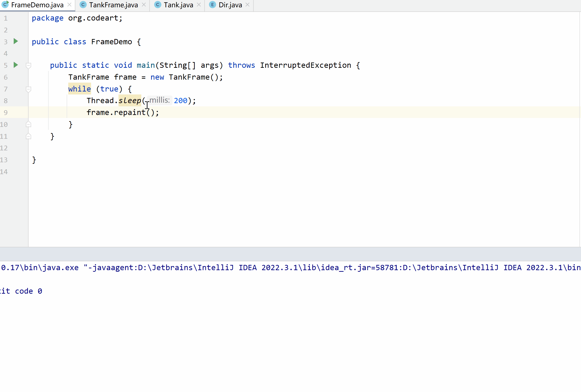The height and width of the screenshot is (392, 581).
Task: Click line number 9 in the gutter
Action: pos(6,113)
